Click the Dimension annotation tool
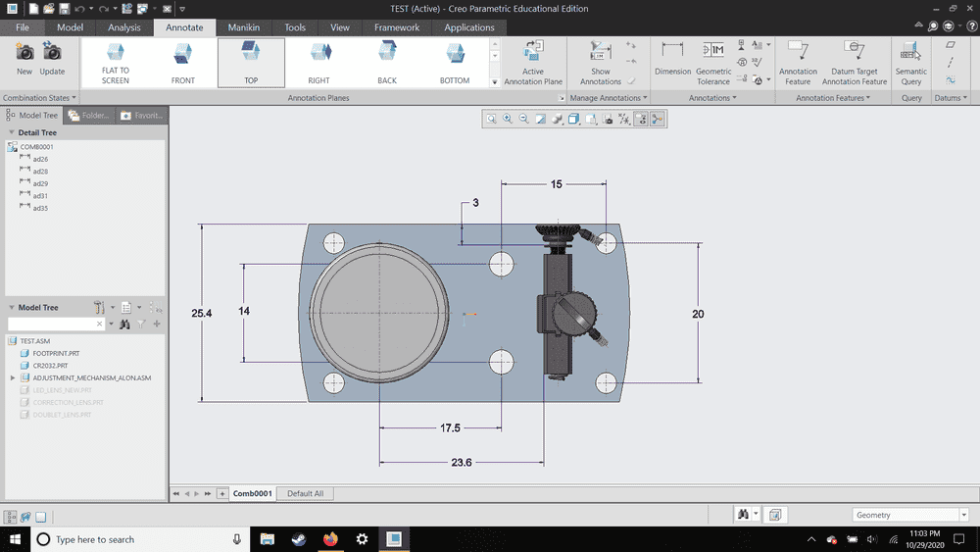 tap(672, 60)
